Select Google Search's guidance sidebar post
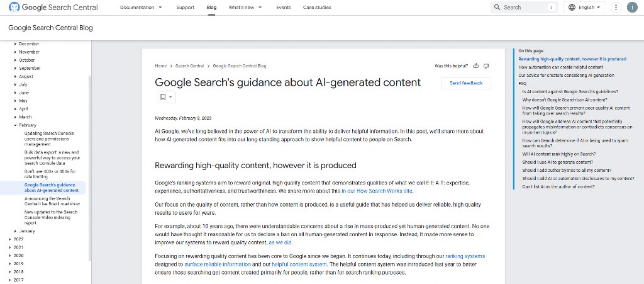644x284 pixels. click(52, 188)
